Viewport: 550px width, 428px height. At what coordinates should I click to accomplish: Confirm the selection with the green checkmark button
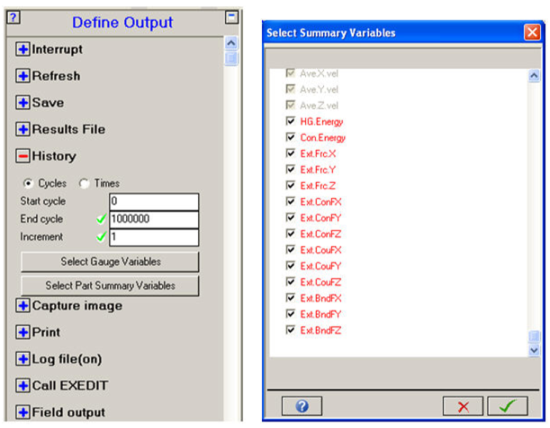507,406
